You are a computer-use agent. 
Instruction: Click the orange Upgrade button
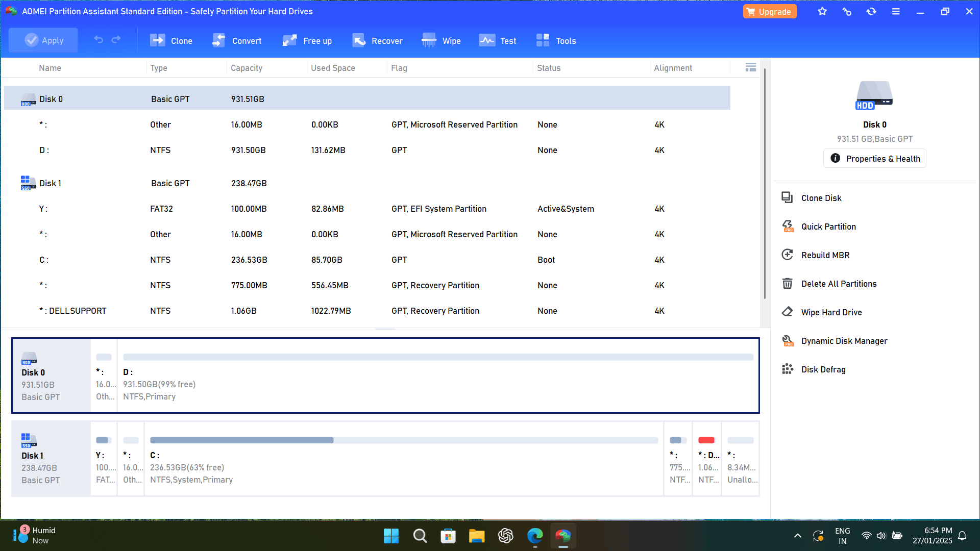click(769, 11)
